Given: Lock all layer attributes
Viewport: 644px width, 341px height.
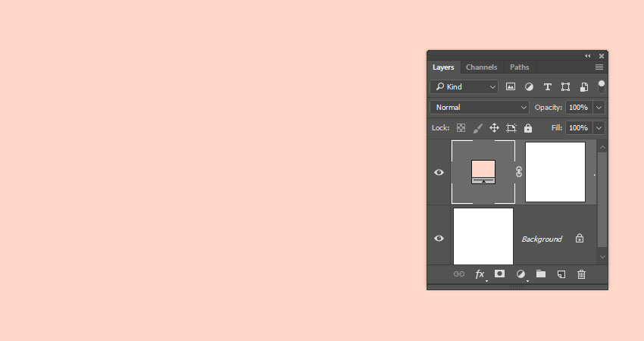Looking at the screenshot, I should coord(528,128).
